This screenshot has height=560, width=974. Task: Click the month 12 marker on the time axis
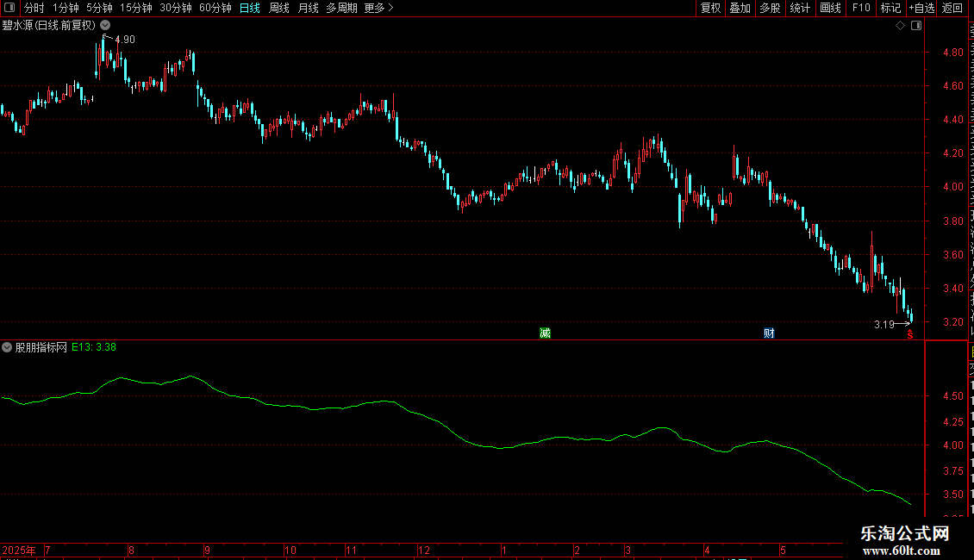(x=423, y=550)
